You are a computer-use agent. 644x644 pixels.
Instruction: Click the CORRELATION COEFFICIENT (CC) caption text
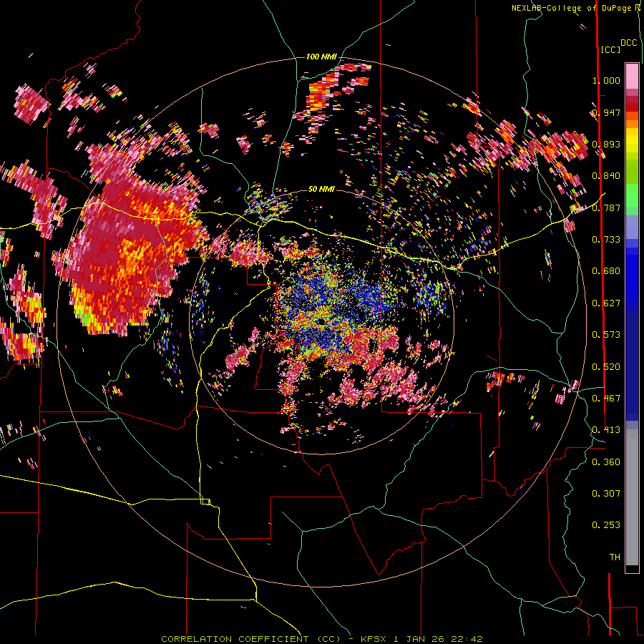[x=250, y=639]
